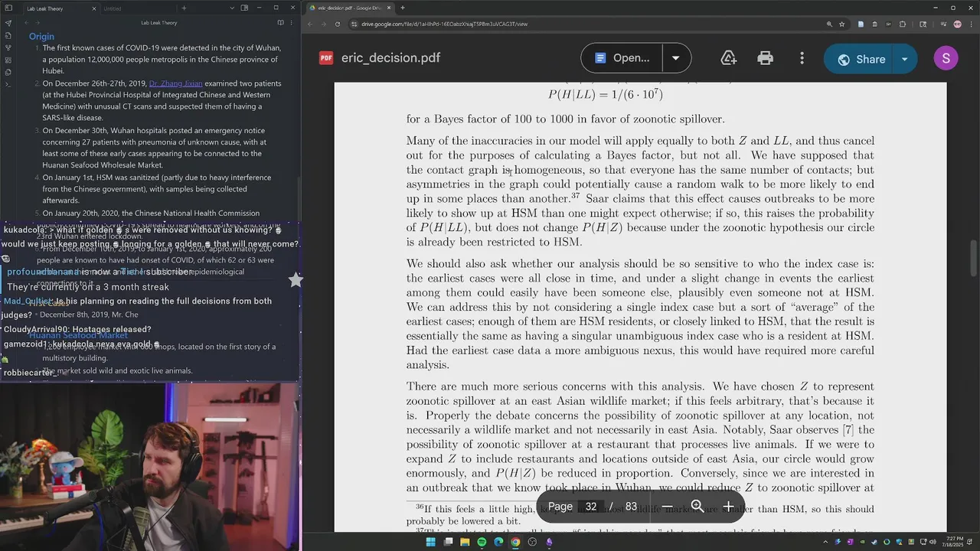The height and width of the screenshot is (551, 980).
Task: Click the zoom magnifier in address bar
Action: (829, 24)
